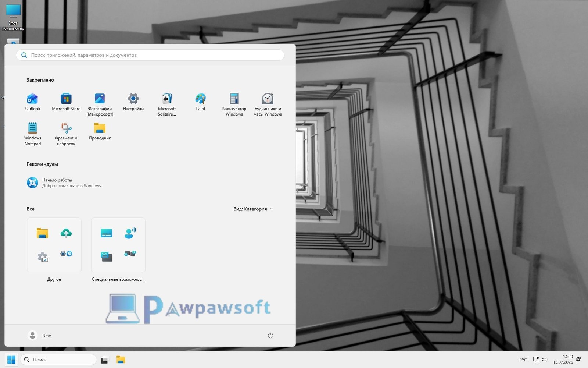Open Настройки gear in pinned apps
588x368 pixels.
pyautogui.click(x=133, y=102)
